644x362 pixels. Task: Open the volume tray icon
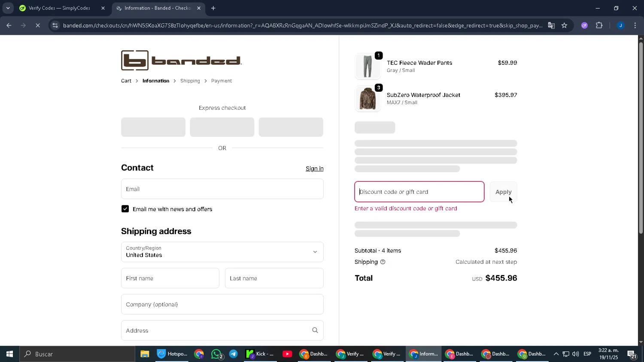(x=575, y=354)
